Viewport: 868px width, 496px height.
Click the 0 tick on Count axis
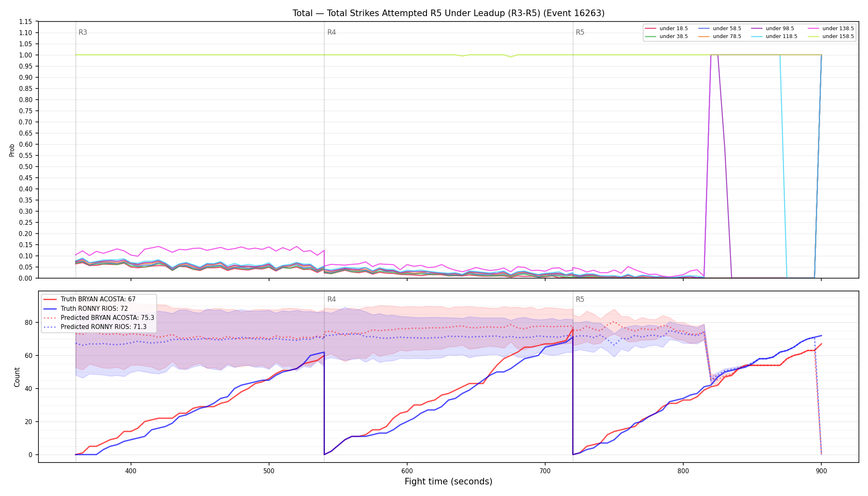click(x=31, y=455)
